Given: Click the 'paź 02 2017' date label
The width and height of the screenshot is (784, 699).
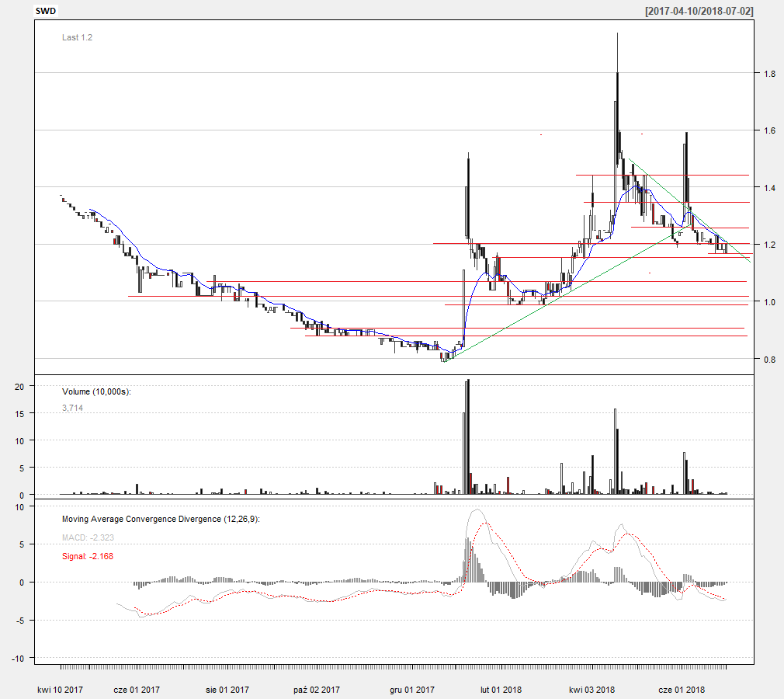Looking at the screenshot, I should pyautogui.click(x=317, y=690).
